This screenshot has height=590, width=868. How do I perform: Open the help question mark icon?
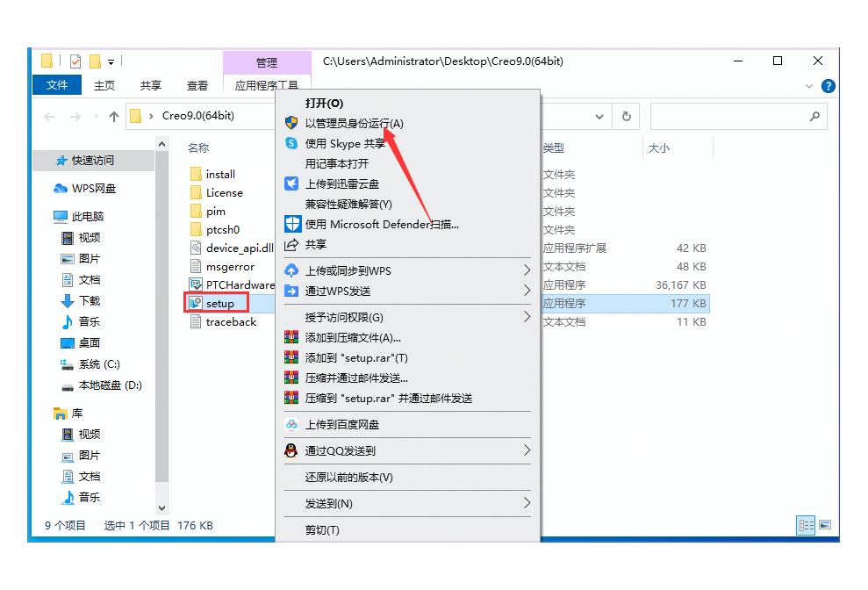tap(827, 86)
